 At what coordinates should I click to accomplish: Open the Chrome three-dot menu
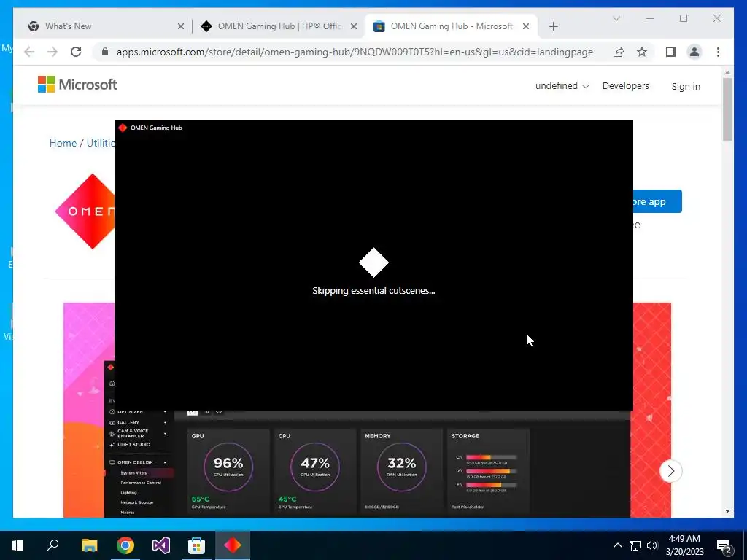point(718,52)
